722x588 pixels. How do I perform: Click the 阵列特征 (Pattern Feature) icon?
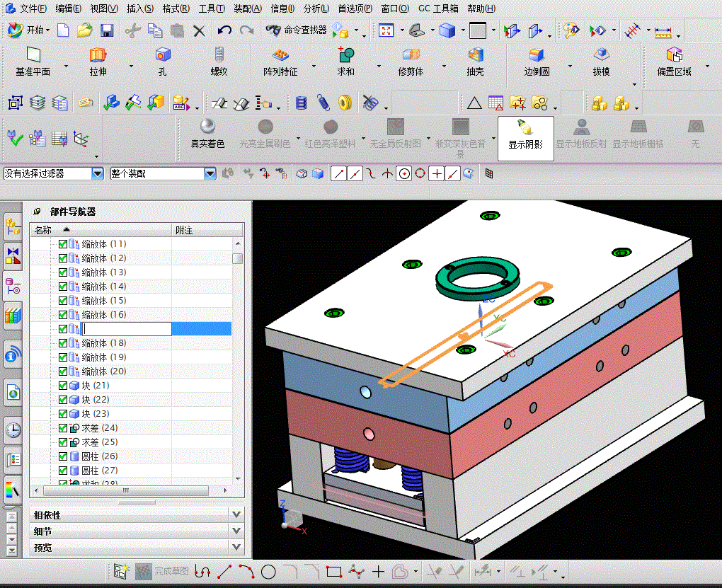pyautogui.click(x=280, y=56)
